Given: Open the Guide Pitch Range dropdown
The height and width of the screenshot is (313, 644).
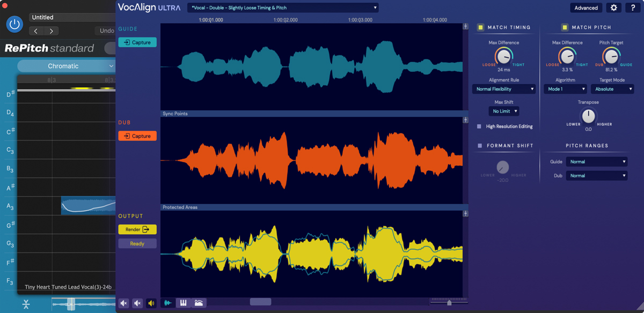Looking at the screenshot, I should [x=596, y=161].
